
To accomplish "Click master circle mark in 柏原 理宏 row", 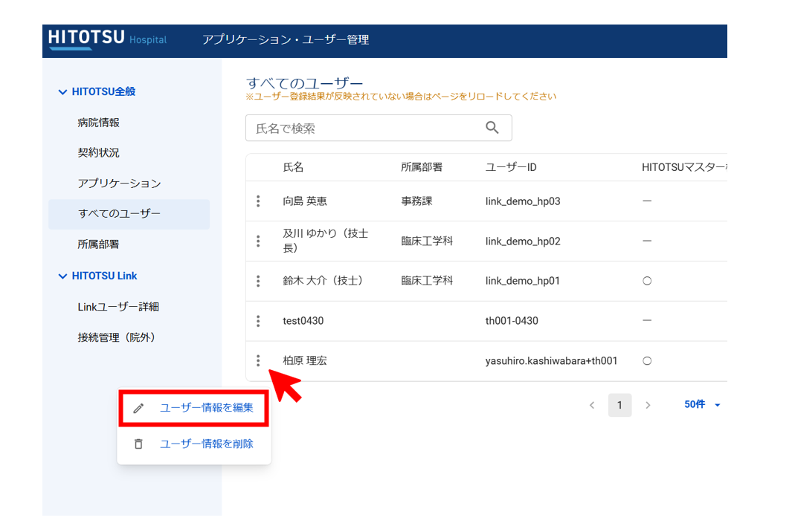I will [x=647, y=361].
